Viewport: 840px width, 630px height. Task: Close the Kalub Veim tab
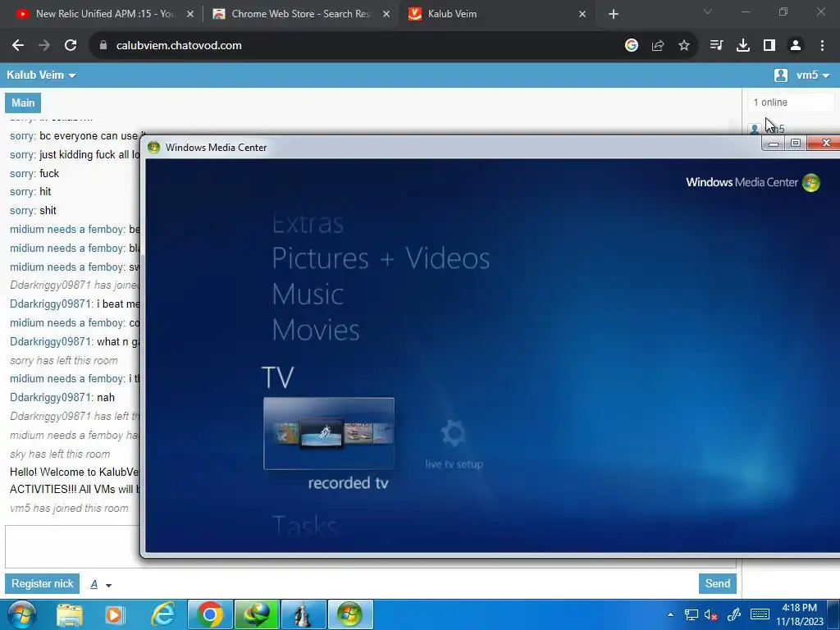[x=582, y=14]
